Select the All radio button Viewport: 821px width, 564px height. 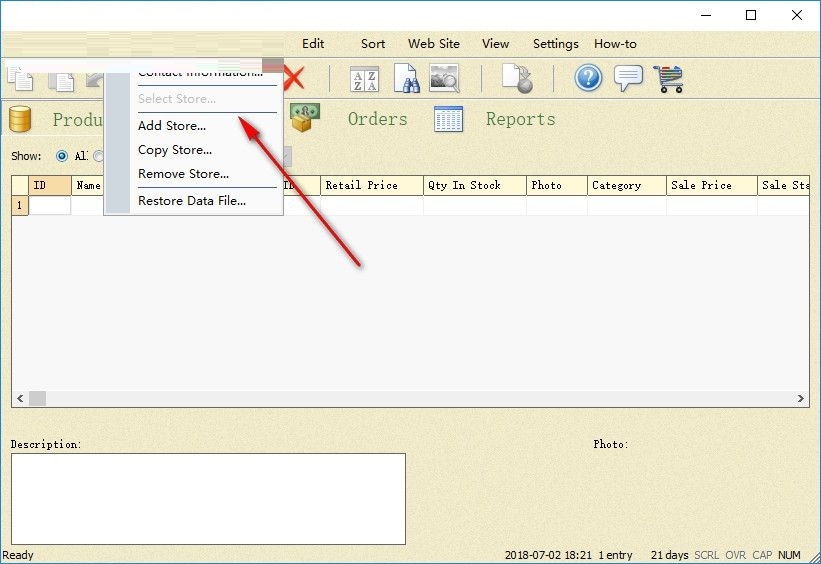(62, 156)
